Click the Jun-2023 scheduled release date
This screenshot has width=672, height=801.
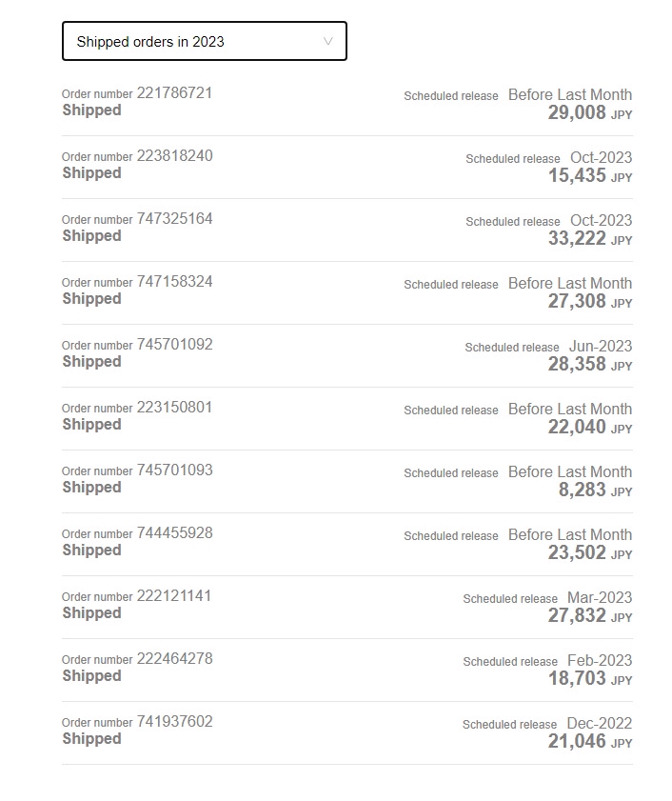point(600,346)
